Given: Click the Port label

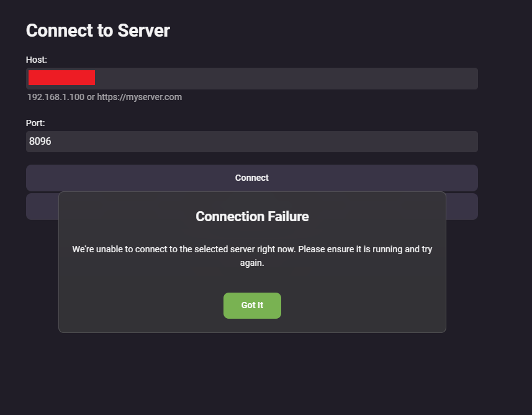Looking at the screenshot, I should (x=35, y=123).
